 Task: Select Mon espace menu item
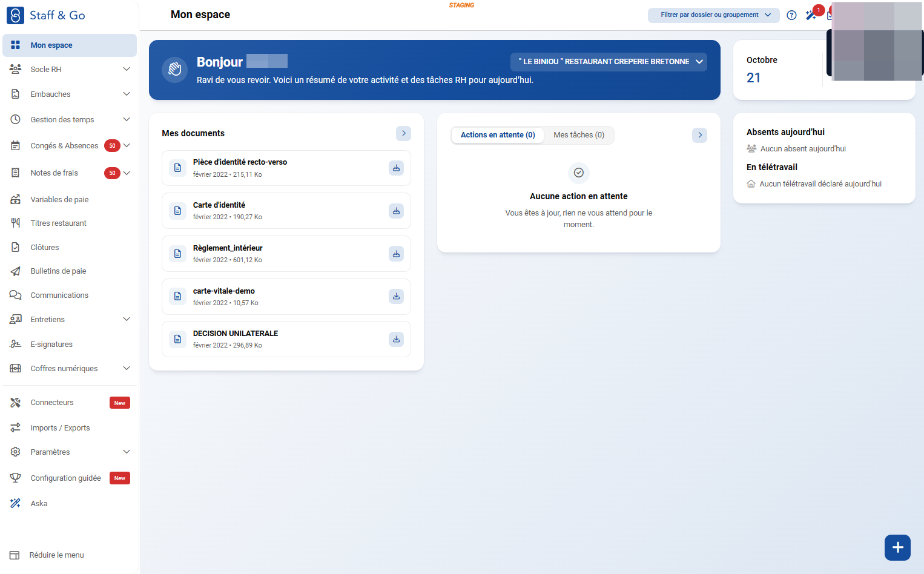tap(70, 45)
